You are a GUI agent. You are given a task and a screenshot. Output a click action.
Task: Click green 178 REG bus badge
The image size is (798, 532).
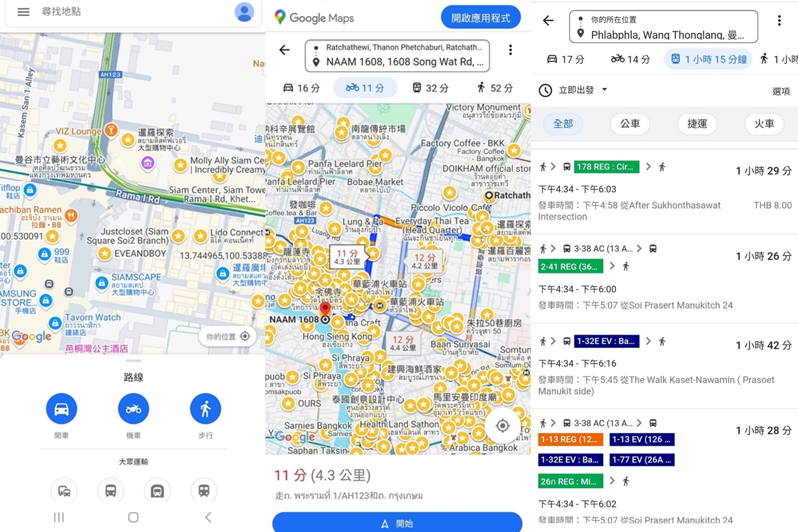click(x=607, y=166)
